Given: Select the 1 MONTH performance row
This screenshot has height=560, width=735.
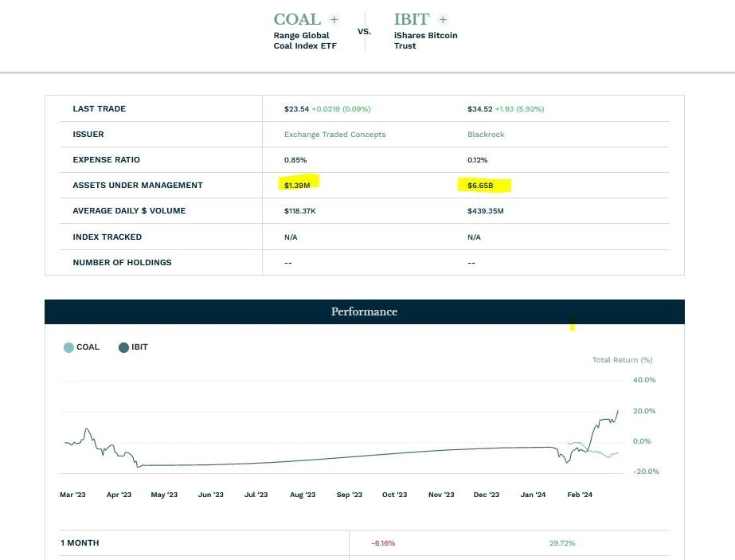Looking at the screenshot, I should (x=80, y=542).
